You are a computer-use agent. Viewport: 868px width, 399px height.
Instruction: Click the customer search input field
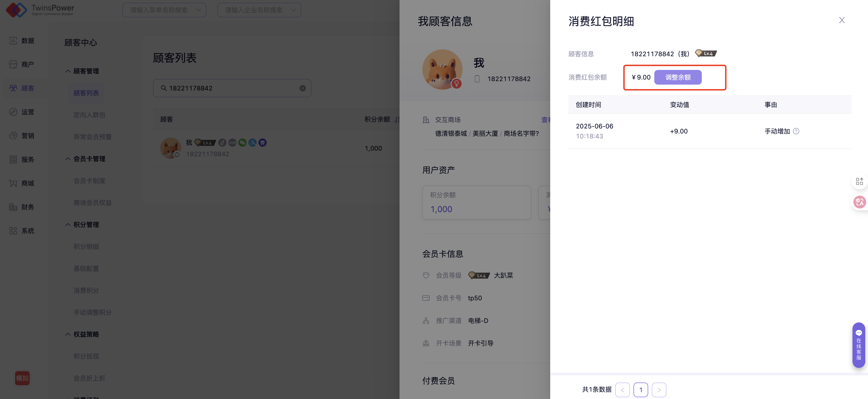point(232,88)
